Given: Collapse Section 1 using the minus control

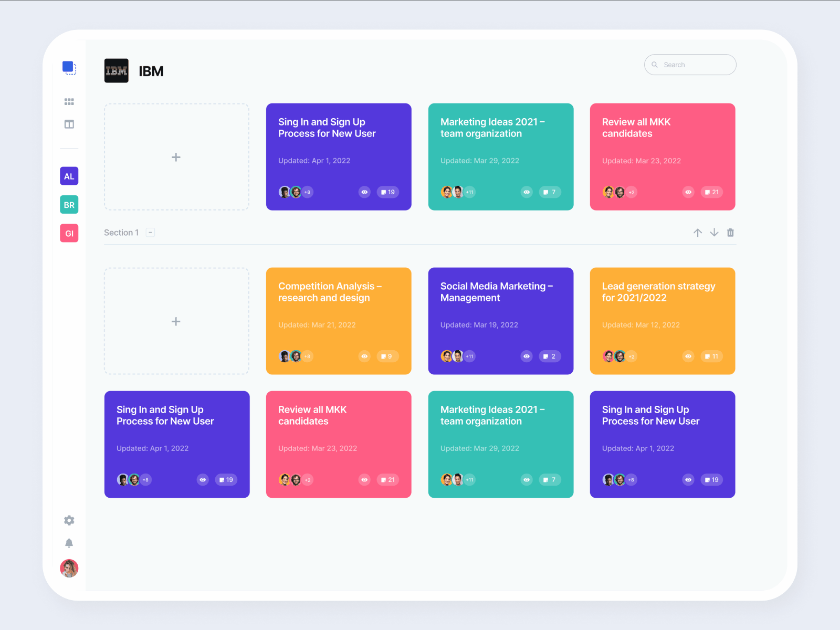Looking at the screenshot, I should [x=150, y=232].
